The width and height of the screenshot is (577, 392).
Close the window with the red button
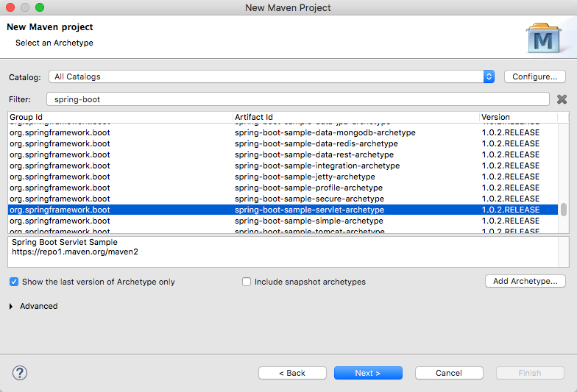pyautogui.click(x=10, y=7)
